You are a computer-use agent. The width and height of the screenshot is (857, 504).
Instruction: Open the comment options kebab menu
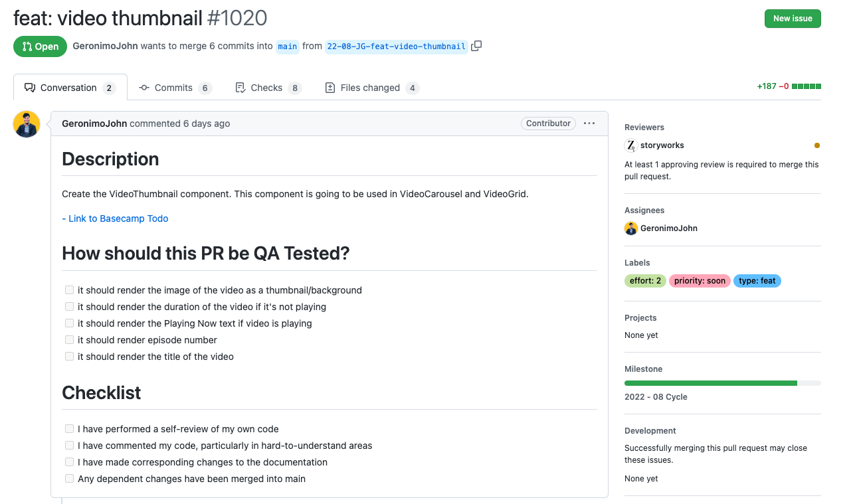(589, 123)
